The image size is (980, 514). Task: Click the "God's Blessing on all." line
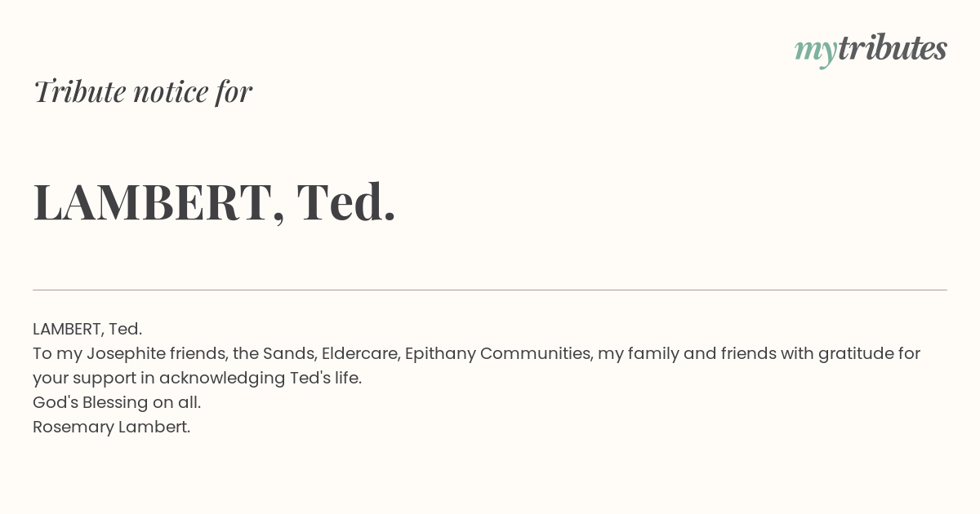click(117, 402)
